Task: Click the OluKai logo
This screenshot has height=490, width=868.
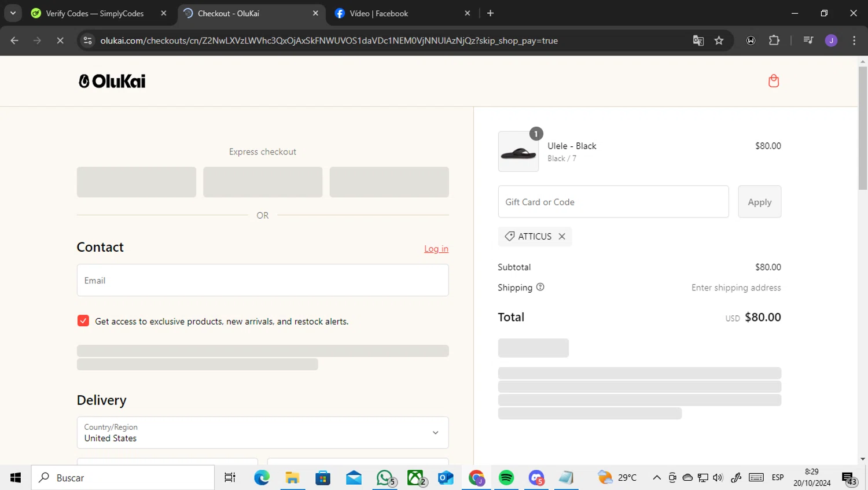Action: (112, 81)
